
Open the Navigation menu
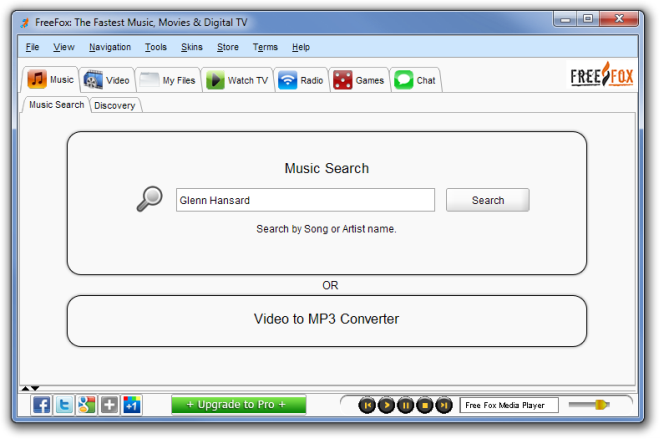coord(110,47)
